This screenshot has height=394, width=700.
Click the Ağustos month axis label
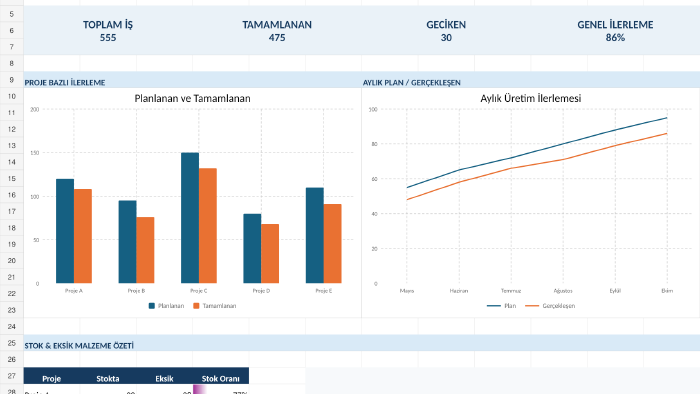point(563,291)
